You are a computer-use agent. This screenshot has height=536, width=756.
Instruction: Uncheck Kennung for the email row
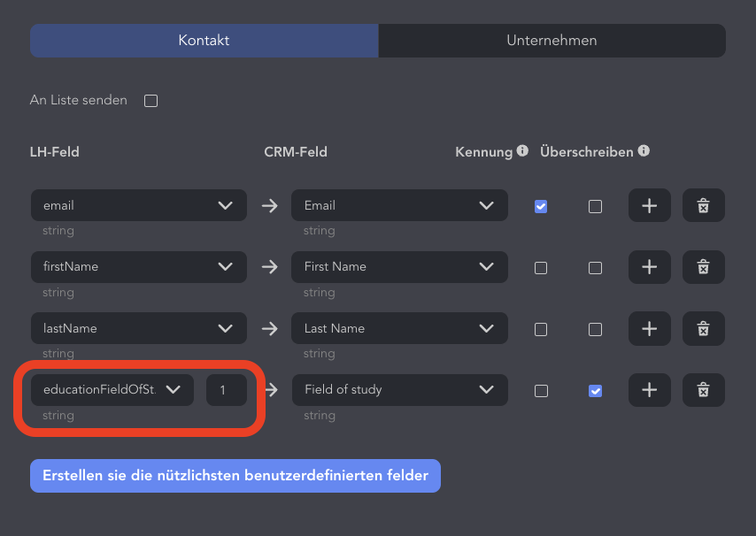(x=541, y=207)
